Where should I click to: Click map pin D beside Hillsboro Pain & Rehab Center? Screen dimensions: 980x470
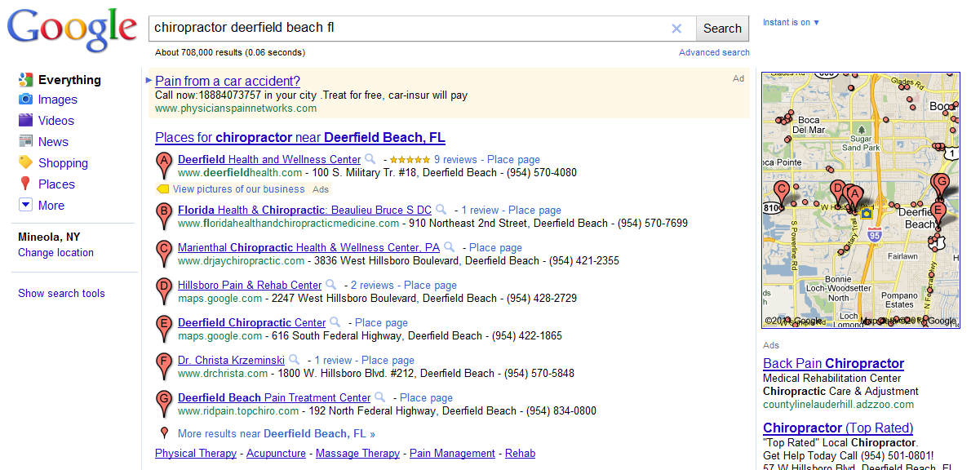(164, 291)
